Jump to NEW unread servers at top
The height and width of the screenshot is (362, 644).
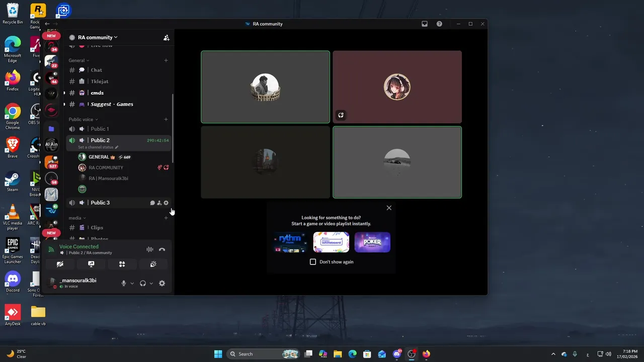(51, 36)
